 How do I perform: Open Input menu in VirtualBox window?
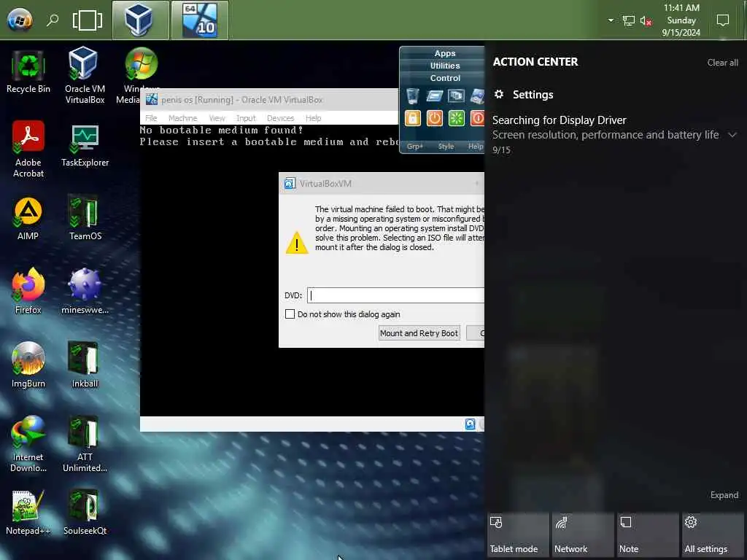coord(246,118)
